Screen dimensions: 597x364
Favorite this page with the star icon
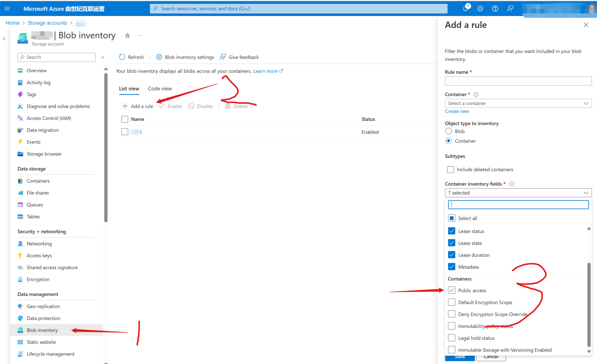coord(127,36)
